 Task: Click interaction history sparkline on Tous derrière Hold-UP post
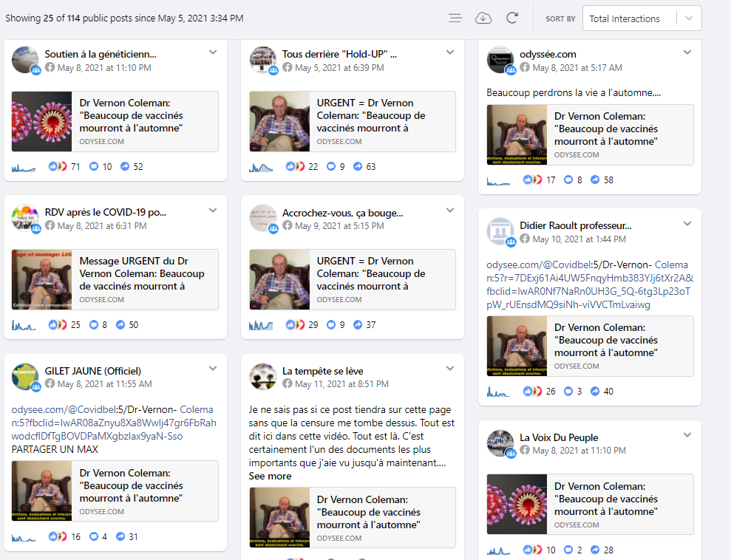[x=261, y=167]
